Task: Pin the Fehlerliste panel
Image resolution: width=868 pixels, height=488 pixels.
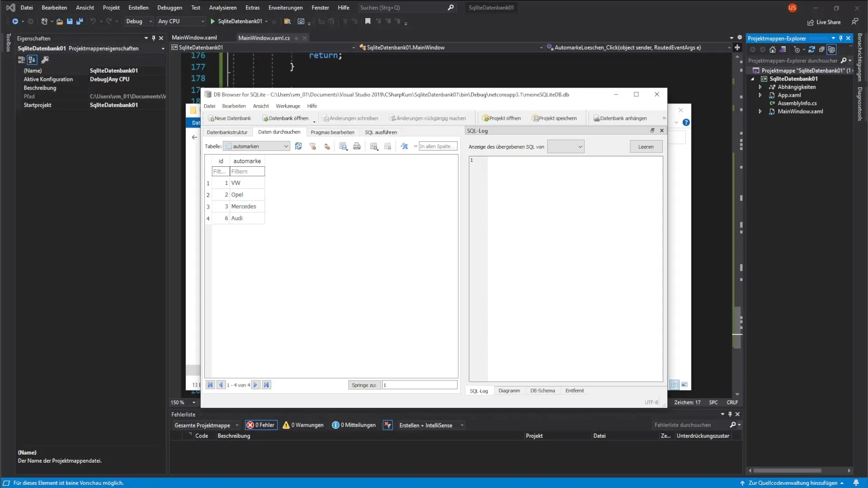Action: [730, 414]
